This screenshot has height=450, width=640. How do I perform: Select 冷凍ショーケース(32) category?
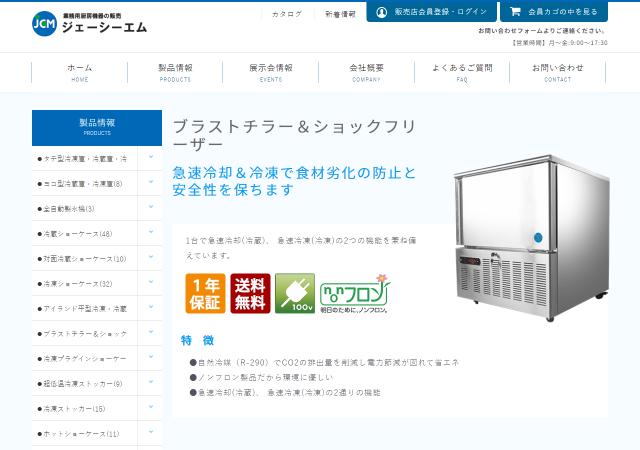click(x=84, y=283)
